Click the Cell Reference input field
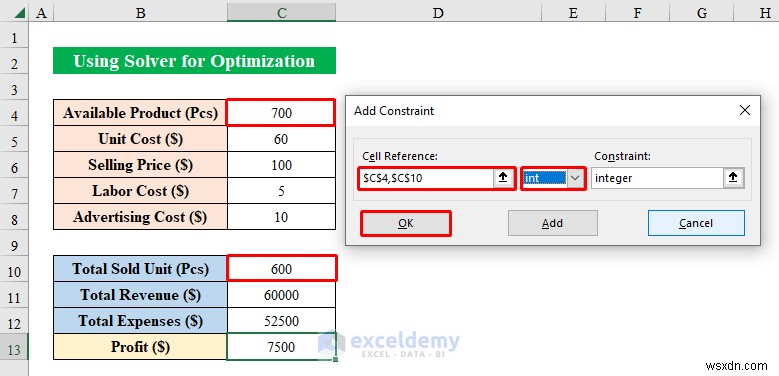779x376 pixels. click(x=426, y=178)
